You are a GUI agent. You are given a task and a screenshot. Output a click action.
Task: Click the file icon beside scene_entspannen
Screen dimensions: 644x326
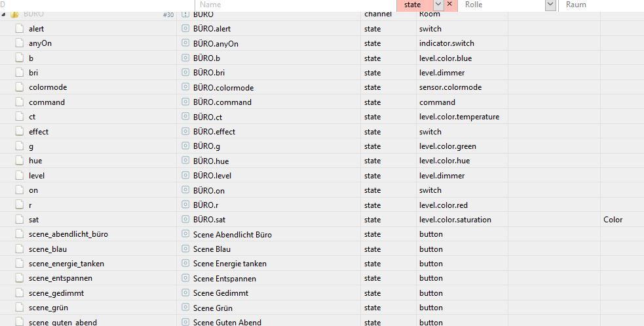pos(19,278)
